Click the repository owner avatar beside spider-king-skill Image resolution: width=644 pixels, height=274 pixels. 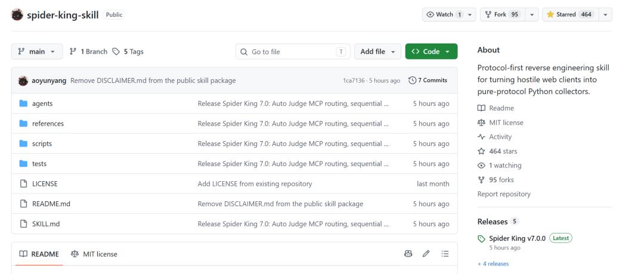[17, 15]
